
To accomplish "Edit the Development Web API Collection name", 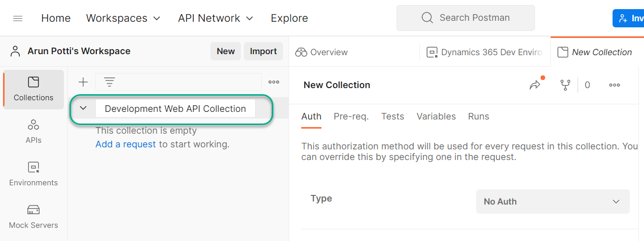I will point(175,108).
